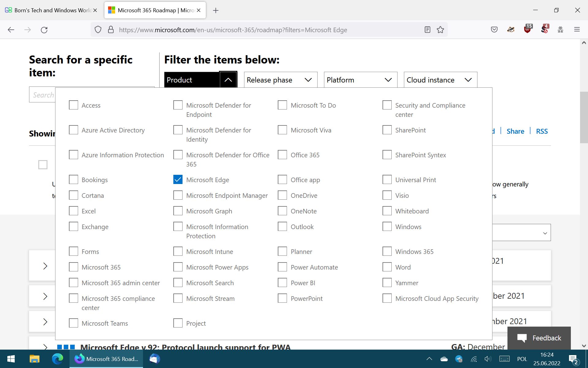The height and width of the screenshot is (368, 588).
Task: Check the Microsoft Defender for Identity checkbox
Action: (x=178, y=130)
